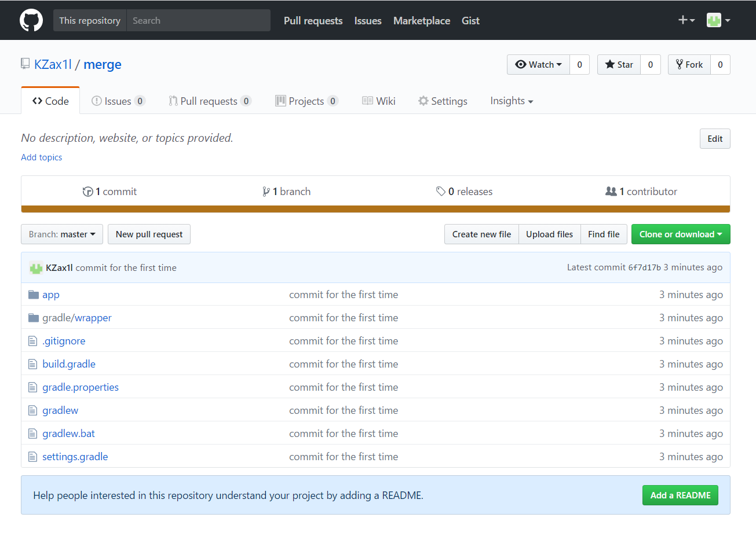Open the KZax1l owner link
Image resolution: width=756 pixels, height=558 pixels.
(53, 64)
